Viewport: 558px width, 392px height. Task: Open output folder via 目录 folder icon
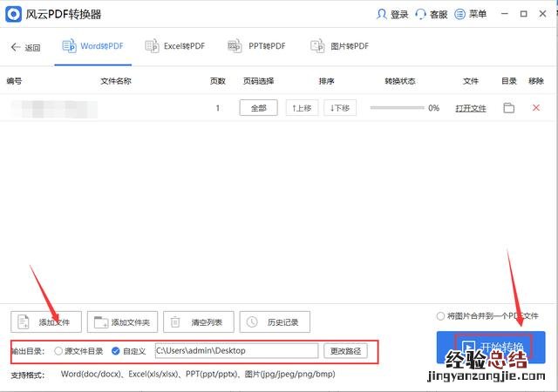(x=509, y=108)
